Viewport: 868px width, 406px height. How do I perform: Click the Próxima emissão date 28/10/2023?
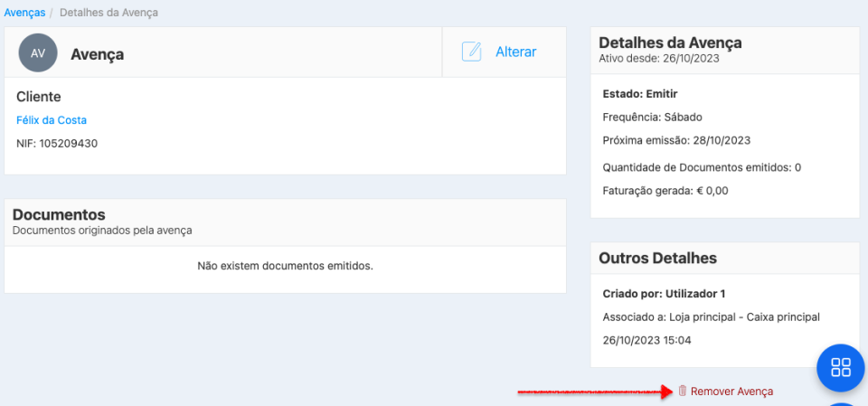[x=722, y=140]
